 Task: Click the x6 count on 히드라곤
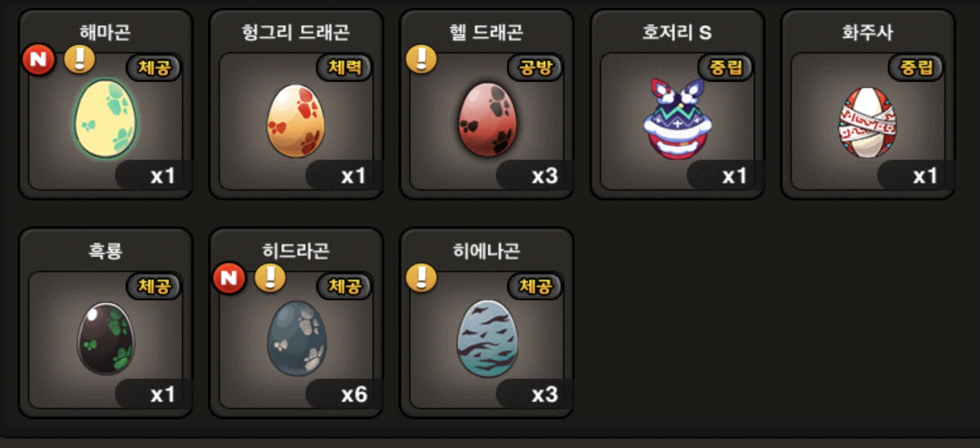(x=354, y=395)
